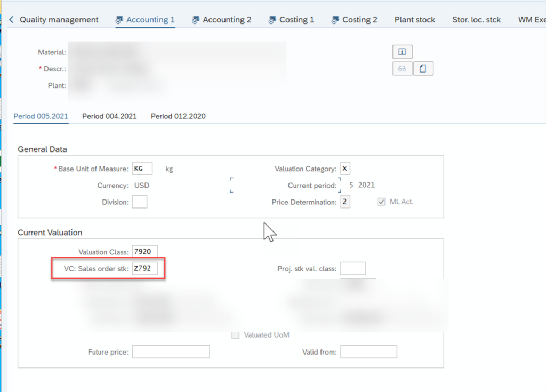Toggle the ML Act. checkbox
Image resolution: width=546 pixels, height=392 pixels.
coord(381,202)
